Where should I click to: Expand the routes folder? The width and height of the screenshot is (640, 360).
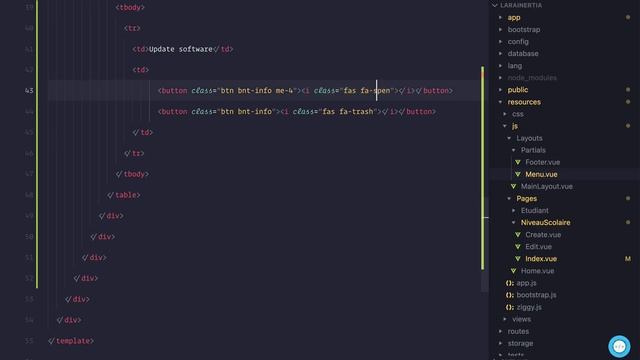[500, 331]
